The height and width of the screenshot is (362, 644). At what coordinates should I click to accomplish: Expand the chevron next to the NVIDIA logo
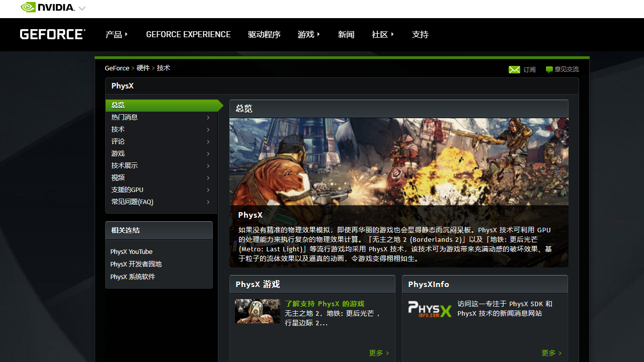[x=82, y=8]
